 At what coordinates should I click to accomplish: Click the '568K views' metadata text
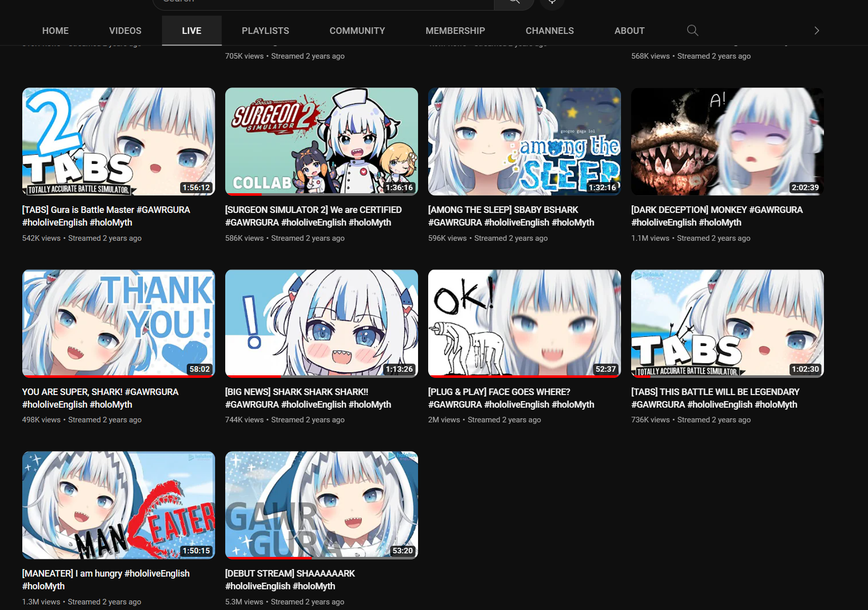click(x=650, y=56)
